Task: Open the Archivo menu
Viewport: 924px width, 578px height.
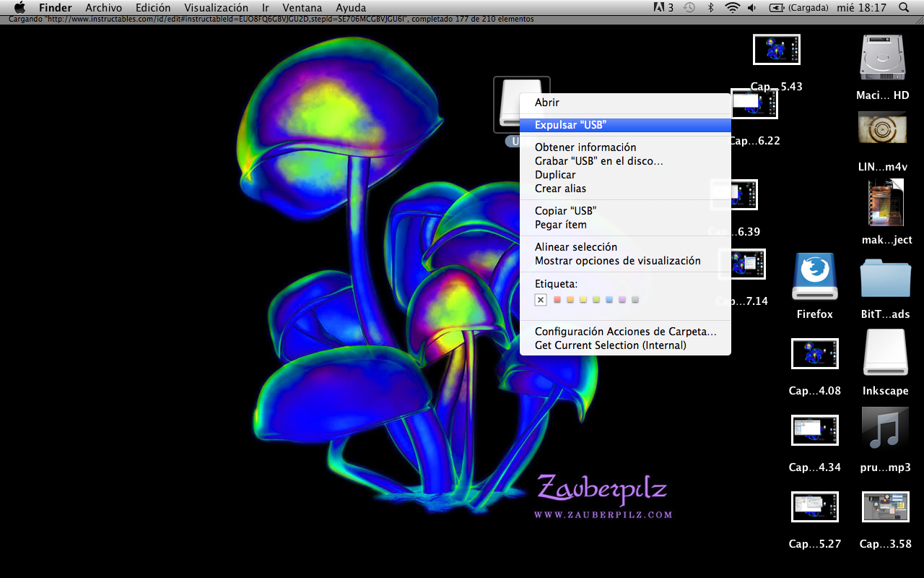Action: [x=104, y=8]
